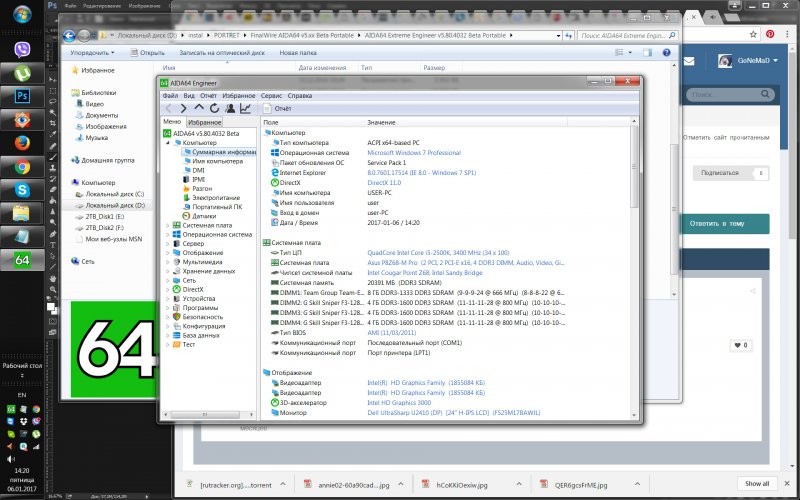
Task: Open the user manager icon in AIDA64 toolbar
Action: 230,108
